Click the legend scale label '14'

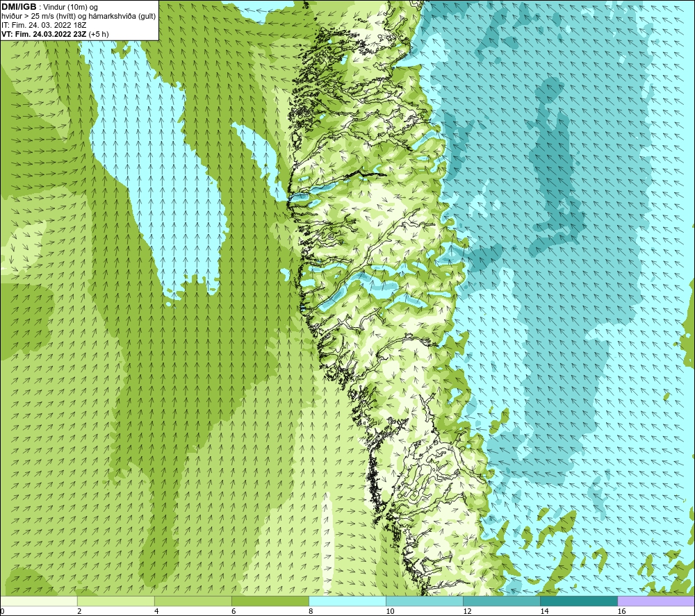pyautogui.click(x=544, y=611)
